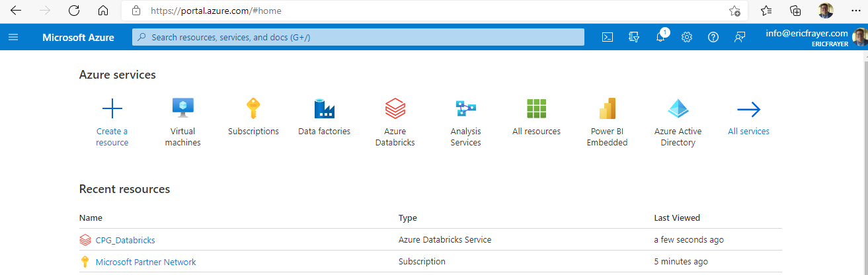The height and width of the screenshot is (275, 868).
Task: Open CPG_Databricks recent resource
Action: [125, 240]
